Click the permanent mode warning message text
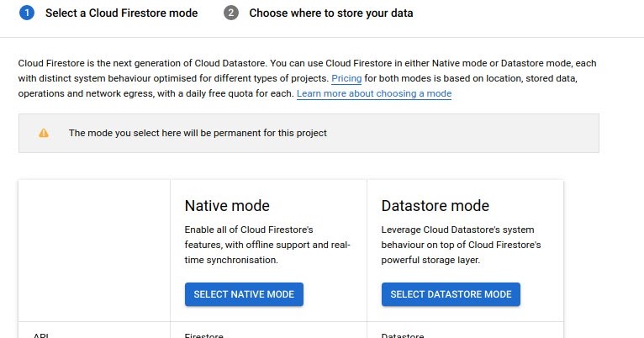 click(x=198, y=133)
